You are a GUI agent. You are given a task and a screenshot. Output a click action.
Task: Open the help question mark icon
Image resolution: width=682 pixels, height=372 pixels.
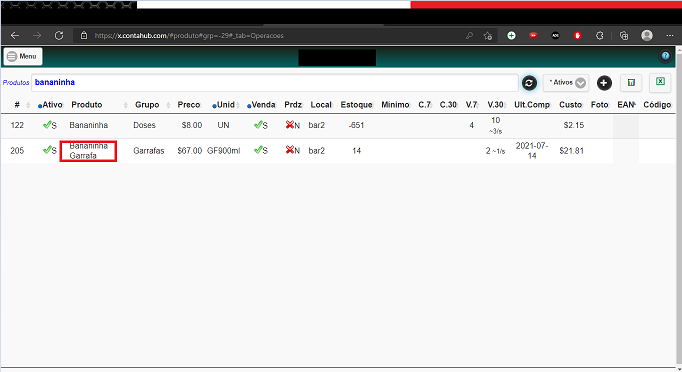665,56
